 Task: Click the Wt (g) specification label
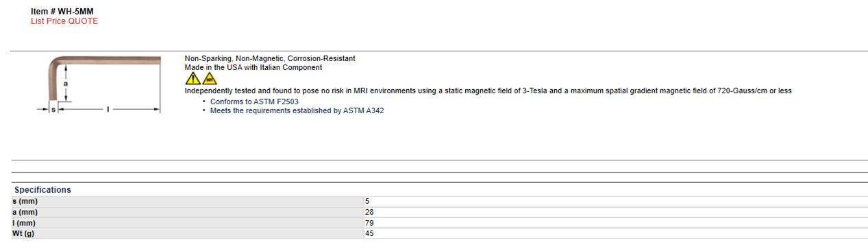[23, 234]
